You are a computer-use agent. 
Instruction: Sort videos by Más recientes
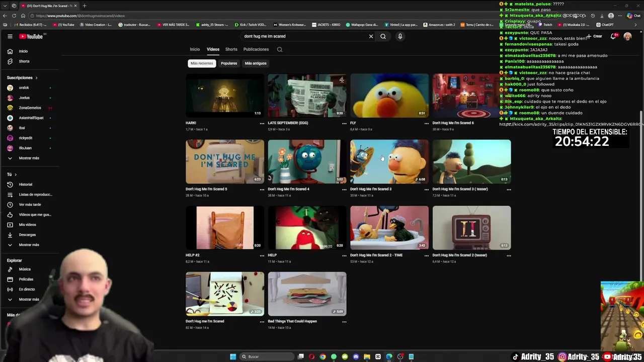(202, 63)
